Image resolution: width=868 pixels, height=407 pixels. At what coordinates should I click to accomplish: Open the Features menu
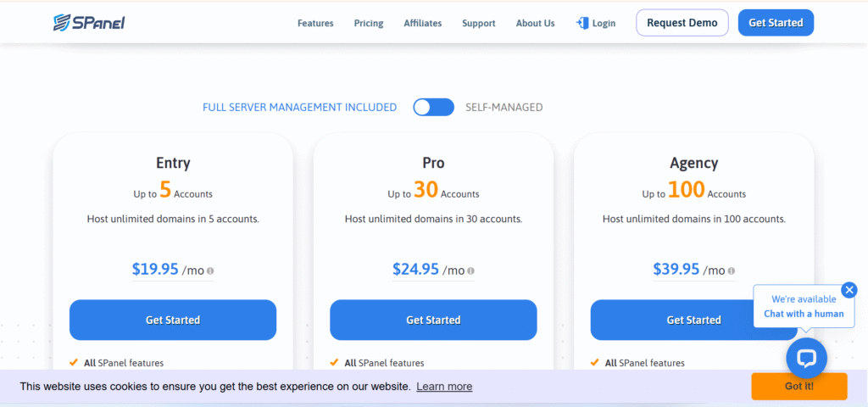pos(315,24)
